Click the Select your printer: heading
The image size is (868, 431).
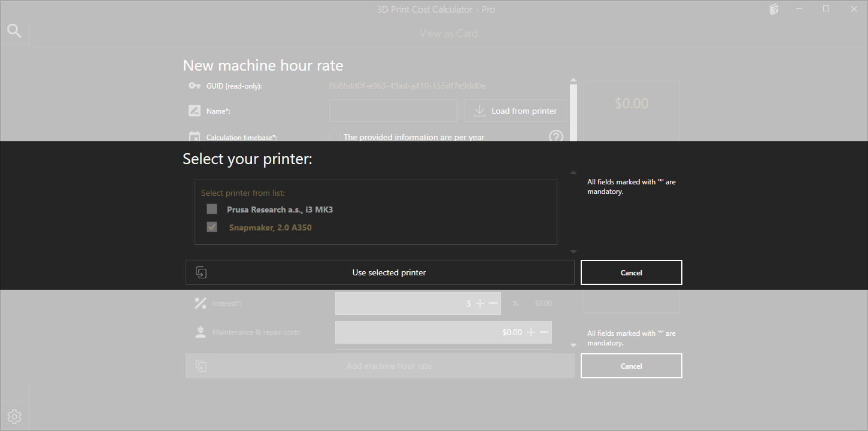pyautogui.click(x=247, y=159)
